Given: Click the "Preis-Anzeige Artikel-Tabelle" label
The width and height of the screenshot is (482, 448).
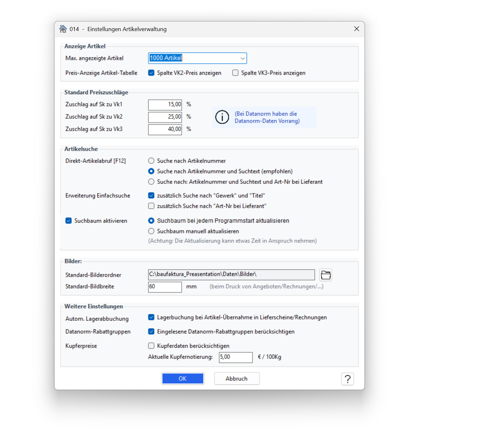Looking at the screenshot, I should [101, 73].
